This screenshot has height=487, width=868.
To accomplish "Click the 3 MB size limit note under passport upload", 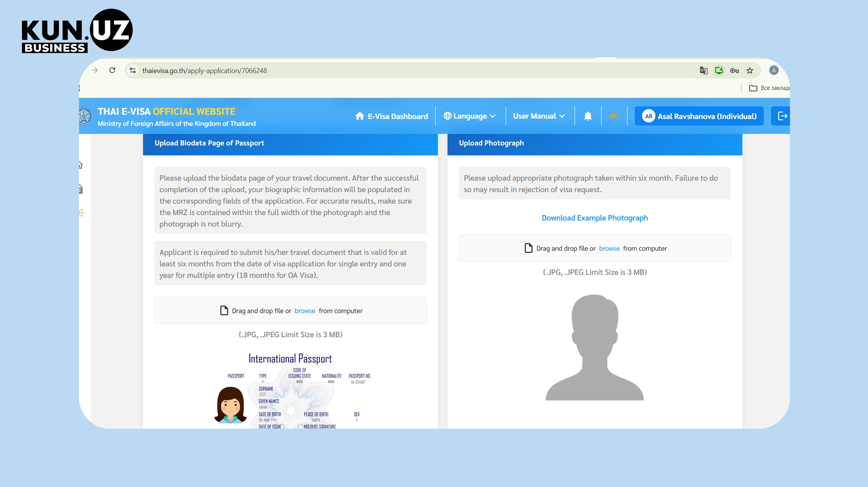I will pyautogui.click(x=290, y=335).
